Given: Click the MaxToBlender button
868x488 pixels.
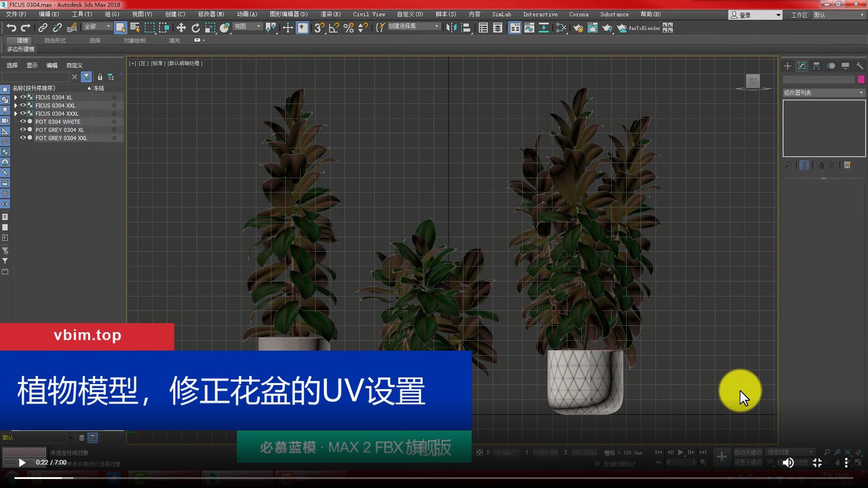Looking at the screenshot, I should 644,28.
